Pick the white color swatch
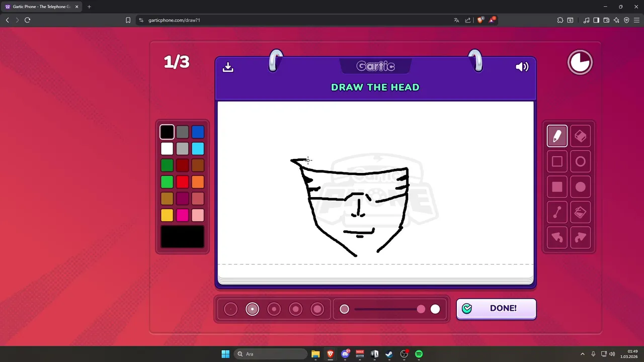The height and width of the screenshot is (362, 644). [x=167, y=149]
